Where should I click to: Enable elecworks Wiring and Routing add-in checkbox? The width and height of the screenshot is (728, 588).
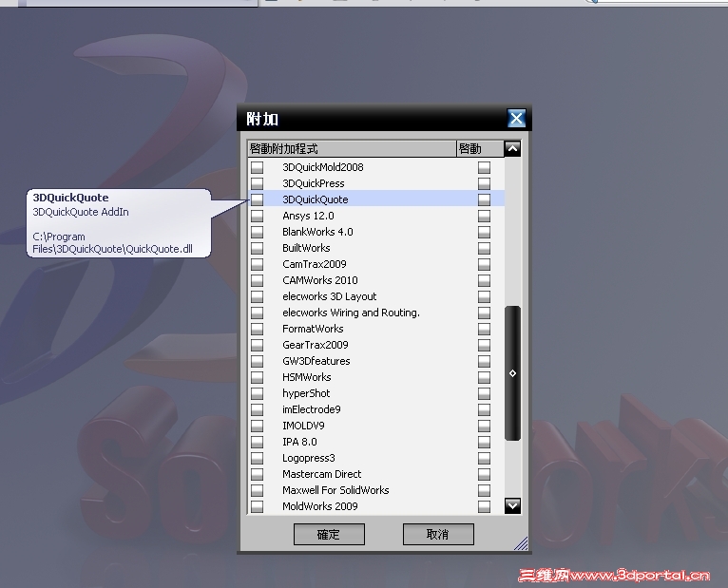257,313
